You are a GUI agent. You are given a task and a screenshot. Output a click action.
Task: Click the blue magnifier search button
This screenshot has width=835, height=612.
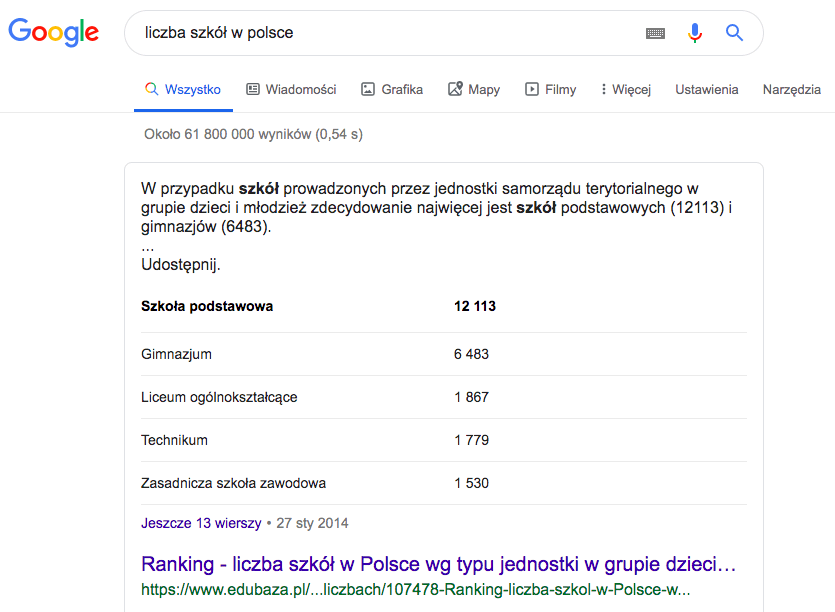tap(735, 33)
